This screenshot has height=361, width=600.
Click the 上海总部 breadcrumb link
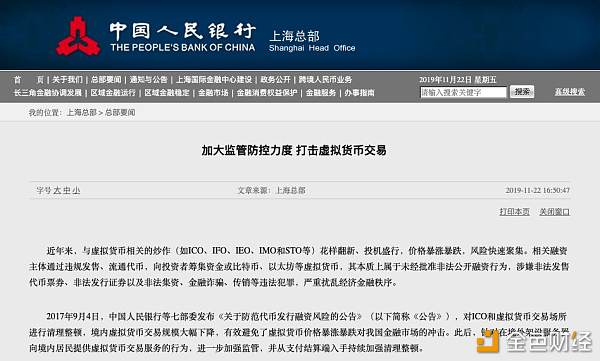coord(82,113)
